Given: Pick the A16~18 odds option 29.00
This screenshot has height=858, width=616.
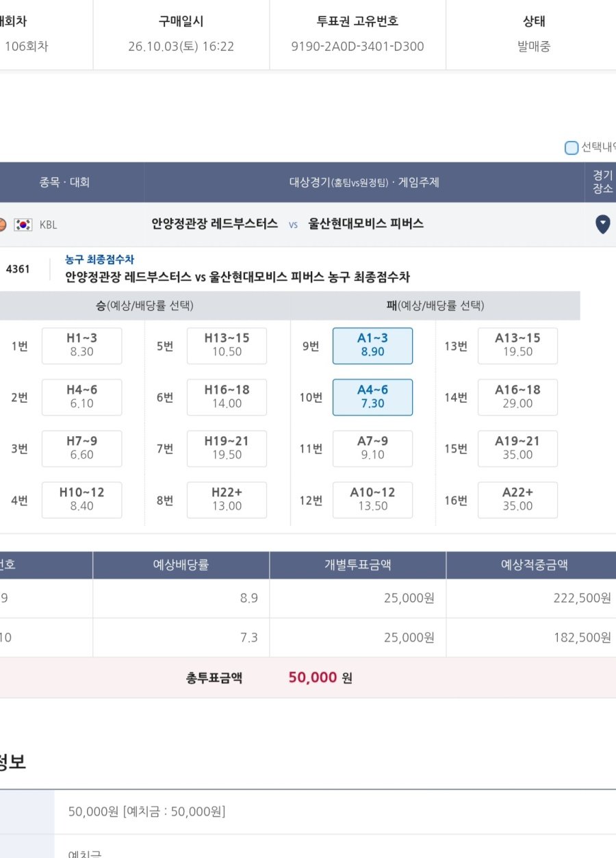Looking at the screenshot, I should coord(518,397).
